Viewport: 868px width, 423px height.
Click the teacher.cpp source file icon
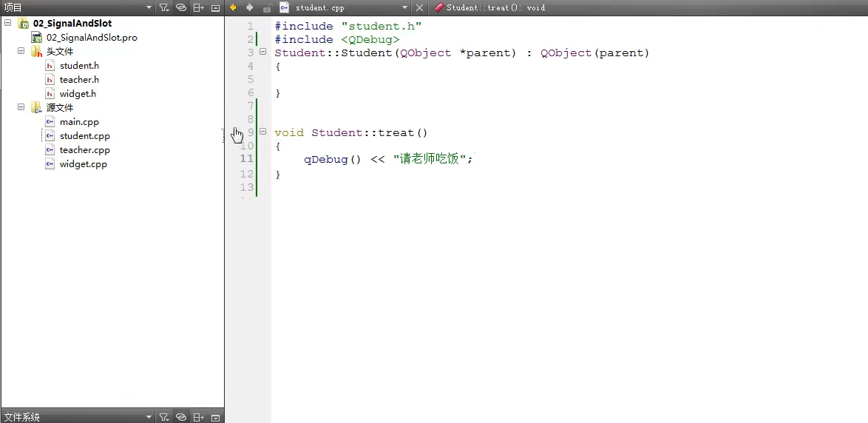tap(50, 150)
